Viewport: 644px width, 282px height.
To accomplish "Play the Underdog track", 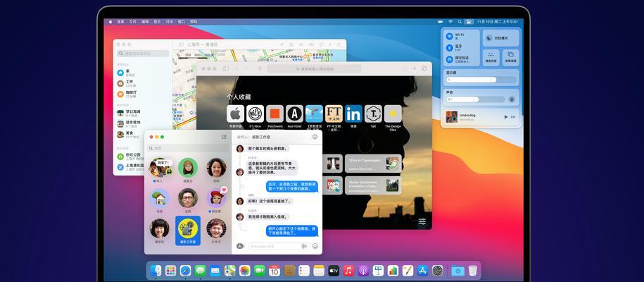I will (x=505, y=117).
